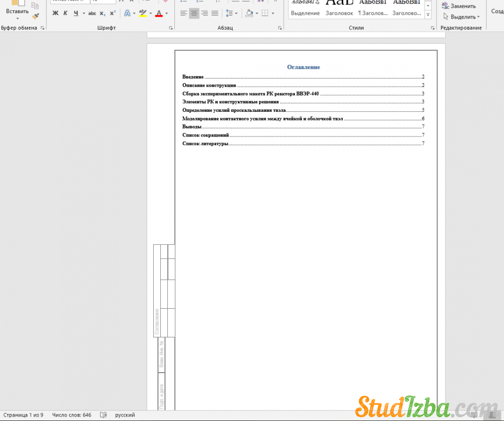The width and height of the screenshot is (504, 421).
Task: Apply the Выделение style
Action: click(305, 9)
